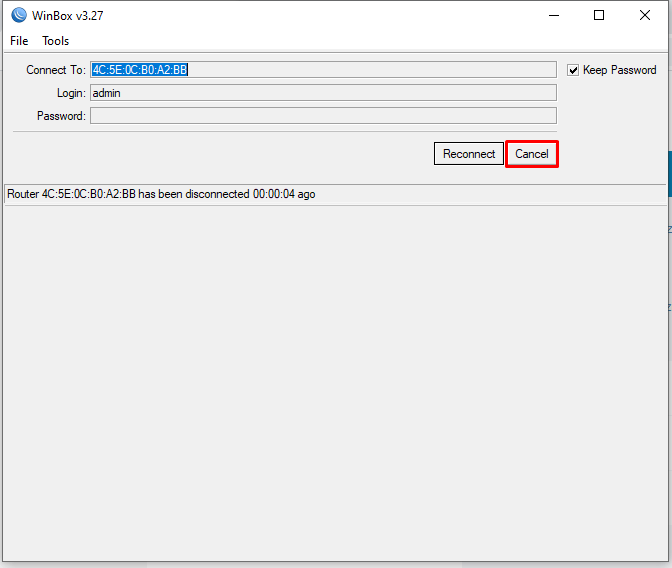This screenshot has width=672, height=568.
Task: Click the Login field containing admin
Action: 322,93
